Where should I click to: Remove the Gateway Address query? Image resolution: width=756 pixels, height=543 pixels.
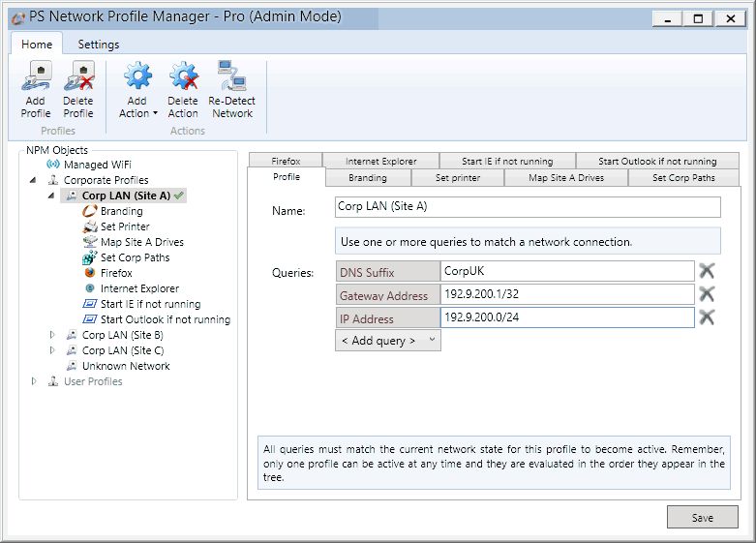point(707,294)
